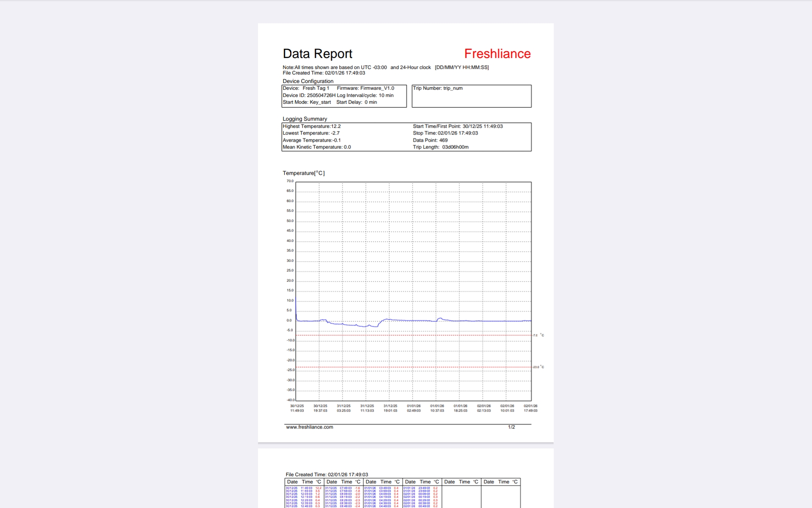The width and height of the screenshot is (812, 508).
Task: Click the www.freshliance.com footer link
Action: [309, 427]
